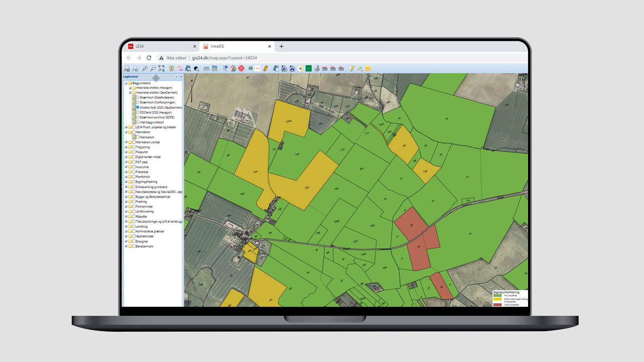Tick the Fredning layer checkbox

point(134,202)
